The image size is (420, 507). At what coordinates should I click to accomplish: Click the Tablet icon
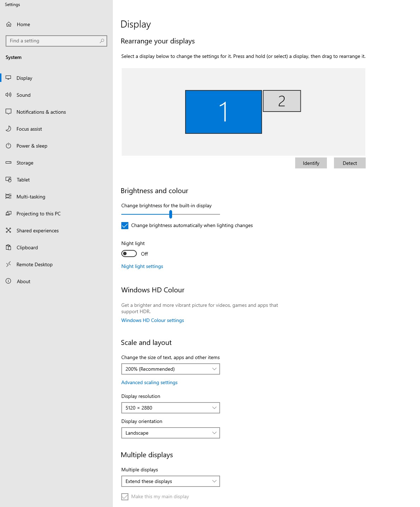[x=8, y=180]
